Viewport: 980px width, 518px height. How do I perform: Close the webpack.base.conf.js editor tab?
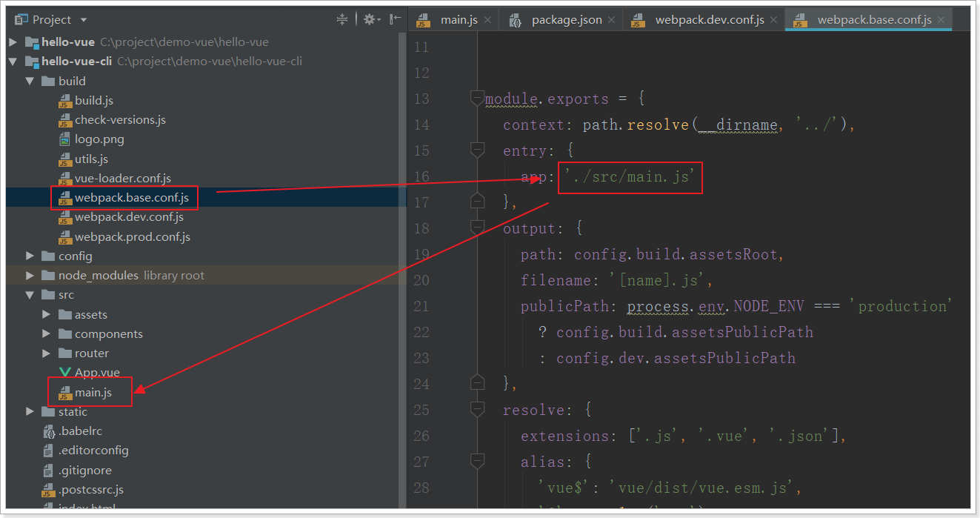tap(941, 21)
